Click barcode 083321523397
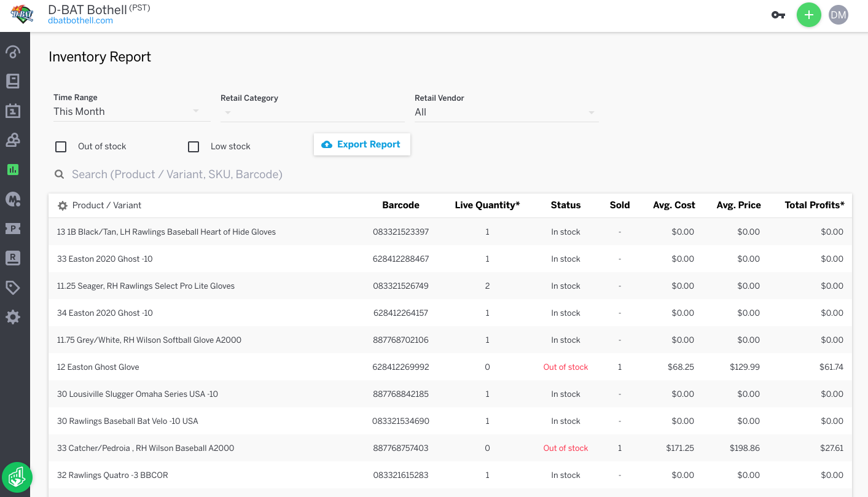Image resolution: width=868 pixels, height=497 pixels. click(x=401, y=232)
